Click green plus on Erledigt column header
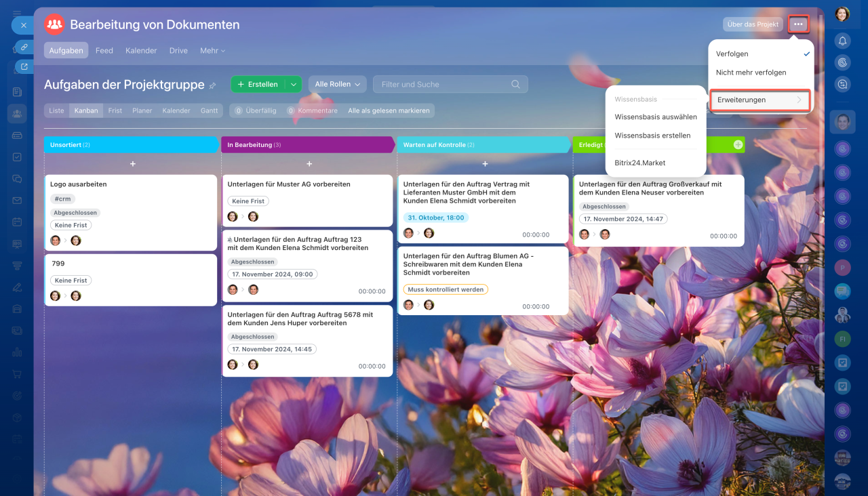This screenshot has height=496, width=868. [x=738, y=144]
